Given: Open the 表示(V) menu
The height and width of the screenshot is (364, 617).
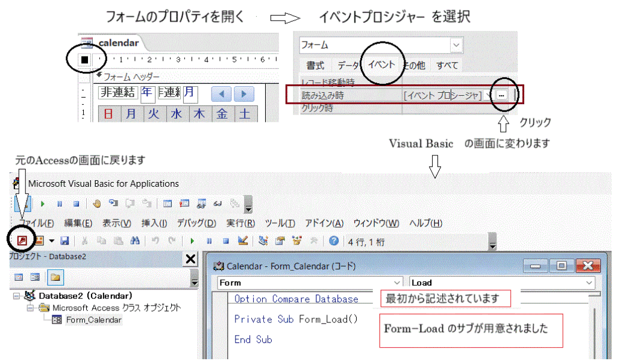Looking at the screenshot, I should click(117, 223).
